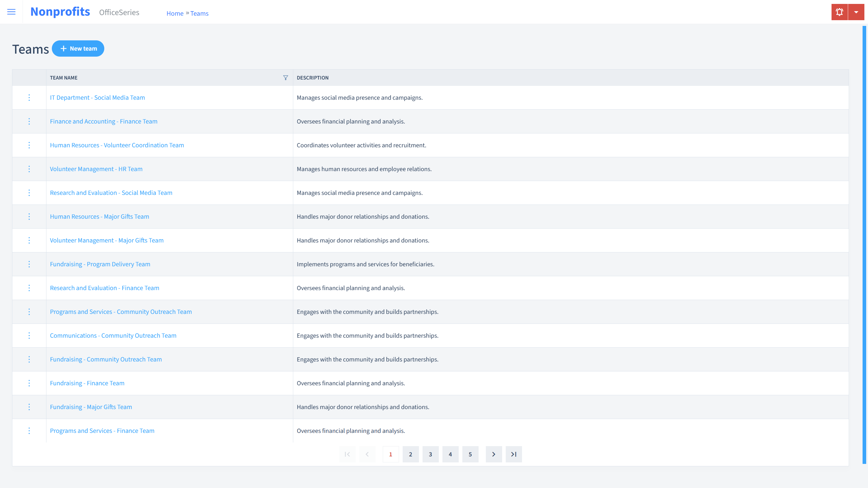Click the three-dot menu on Finance and Accounting row
The height and width of the screenshot is (488, 868).
tap(29, 121)
